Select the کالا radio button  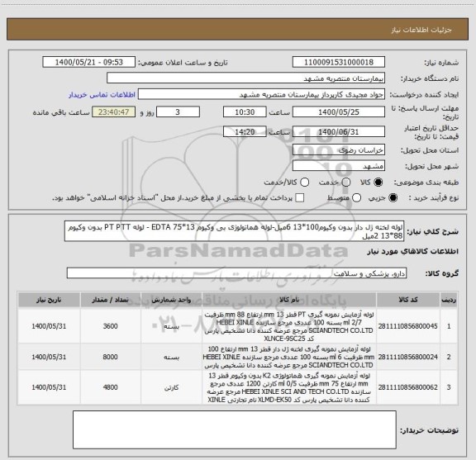point(378,183)
